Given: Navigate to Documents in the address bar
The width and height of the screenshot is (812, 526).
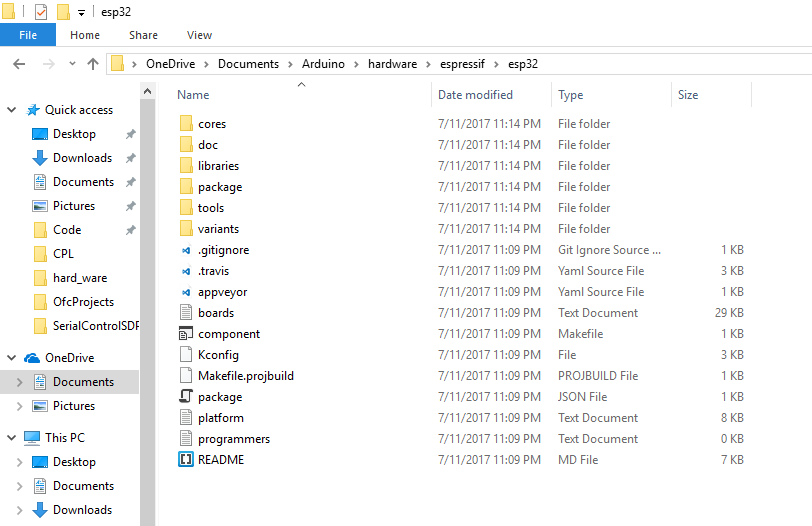Looking at the screenshot, I should pos(248,64).
